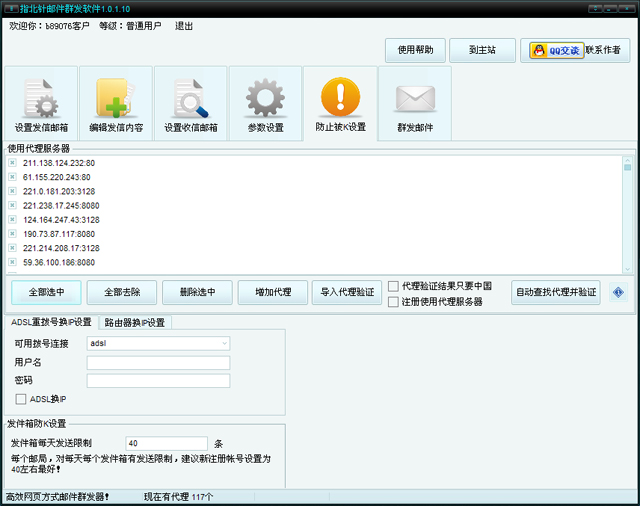Toggle checkbox for proxy 190.73.87.117:8080
Viewport: 640px width, 506px height.
click(x=12, y=234)
